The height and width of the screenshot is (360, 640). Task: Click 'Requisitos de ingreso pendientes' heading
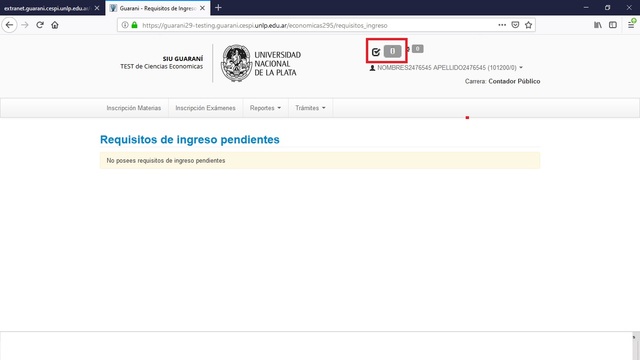click(x=190, y=140)
